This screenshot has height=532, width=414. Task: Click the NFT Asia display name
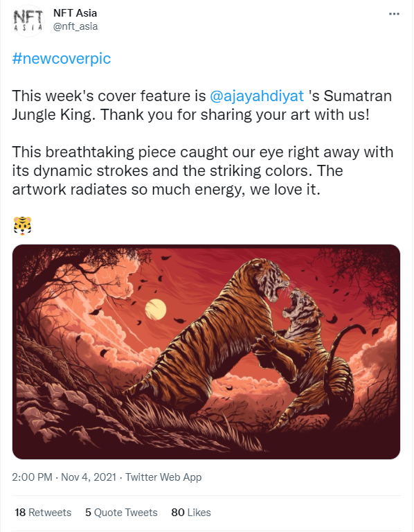(x=75, y=13)
